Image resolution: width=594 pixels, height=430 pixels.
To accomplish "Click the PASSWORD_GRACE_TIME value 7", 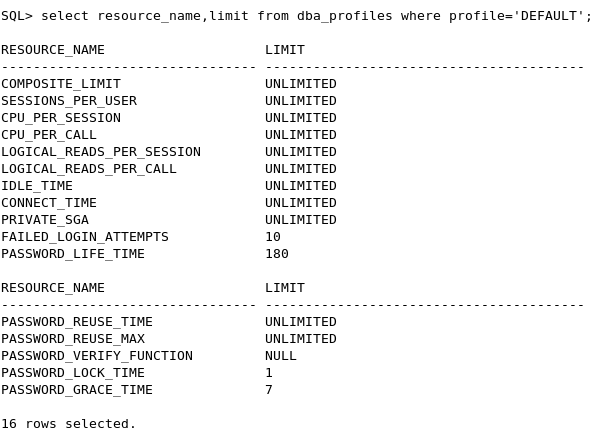I will 269,390.
